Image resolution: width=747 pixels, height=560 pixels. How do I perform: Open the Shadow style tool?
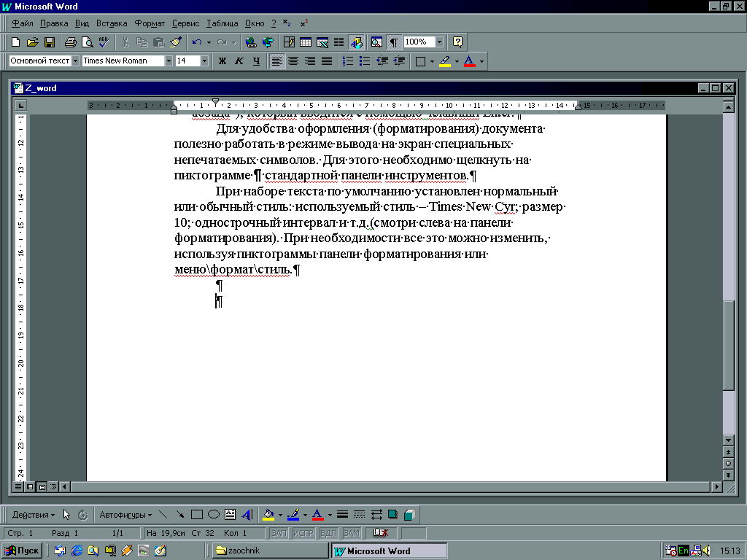392,514
